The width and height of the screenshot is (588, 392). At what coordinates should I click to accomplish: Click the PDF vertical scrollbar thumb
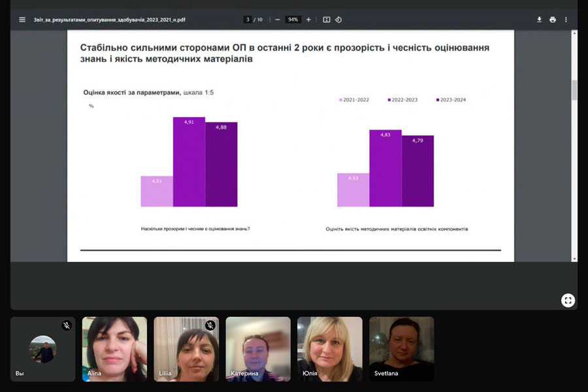tap(574, 90)
